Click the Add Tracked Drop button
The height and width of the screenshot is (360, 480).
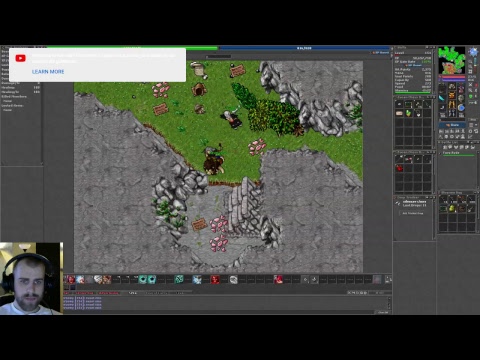(x=413, y=213)
